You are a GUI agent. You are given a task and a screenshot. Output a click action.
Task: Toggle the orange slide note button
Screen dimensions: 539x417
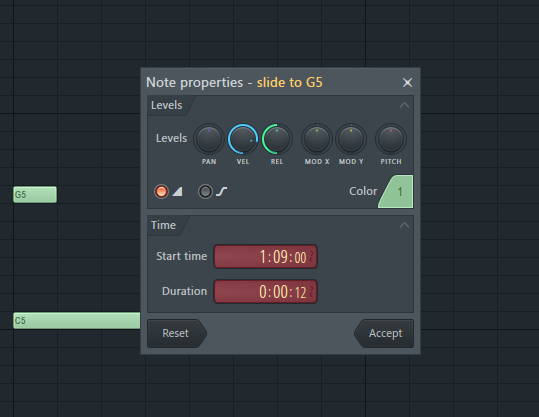[161, 191]
